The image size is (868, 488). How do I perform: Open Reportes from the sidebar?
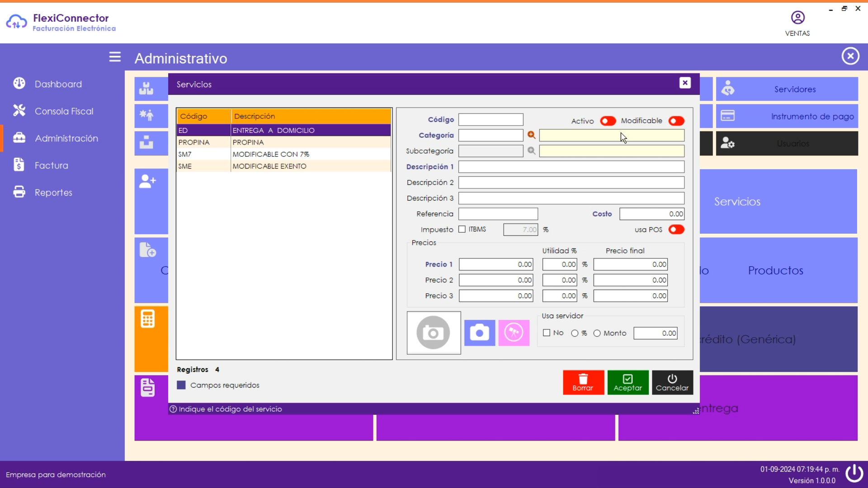click(x=53, y=192)
